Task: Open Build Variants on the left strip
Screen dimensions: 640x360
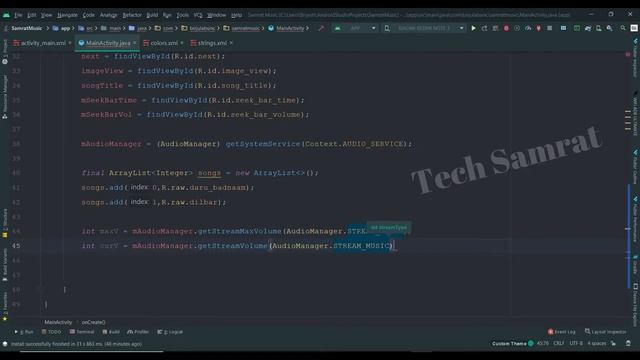Action: point(5,265)
